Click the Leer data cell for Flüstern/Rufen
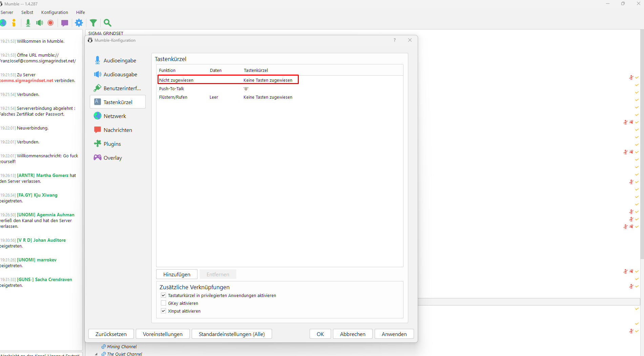The height and width of the screenshot is (356, 644). pos(214,97)
